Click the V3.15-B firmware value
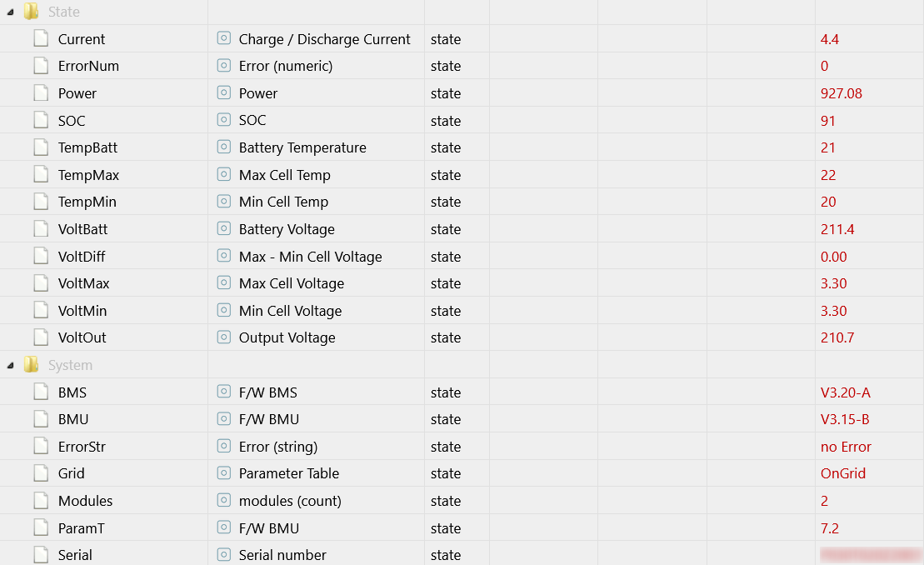Screen dimensions: 924x565 845,419
